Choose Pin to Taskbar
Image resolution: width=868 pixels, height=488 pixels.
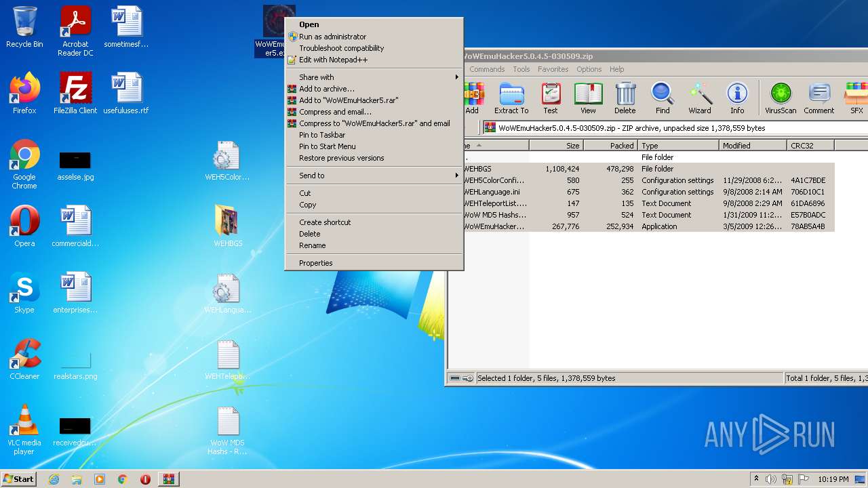374,135
